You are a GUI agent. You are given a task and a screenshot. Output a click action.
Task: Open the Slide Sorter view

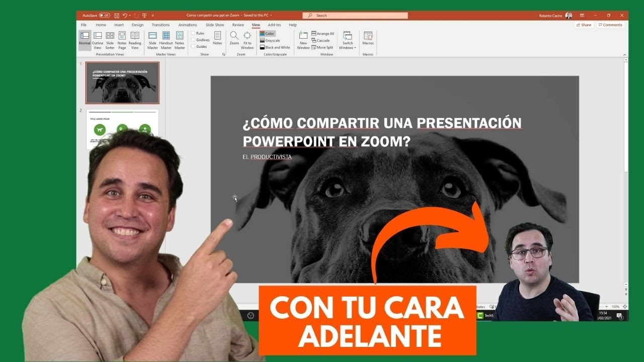click(x=110, y=40)
